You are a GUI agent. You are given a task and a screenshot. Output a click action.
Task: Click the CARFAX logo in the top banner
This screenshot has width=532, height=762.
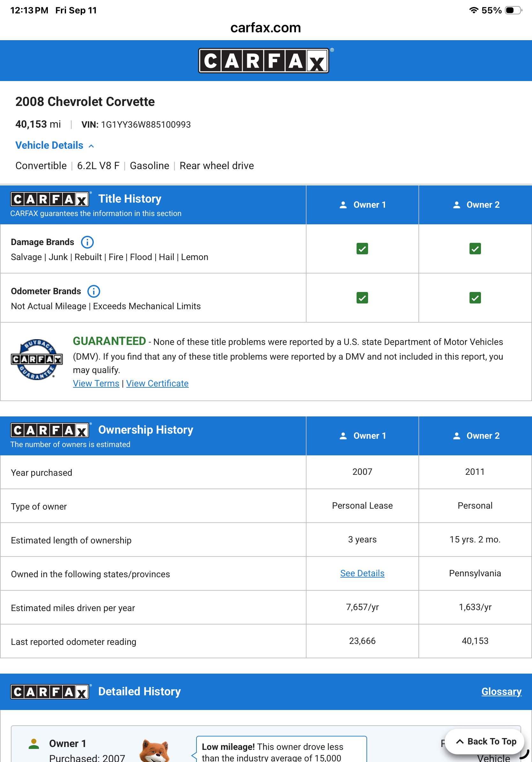pos(264,61)
